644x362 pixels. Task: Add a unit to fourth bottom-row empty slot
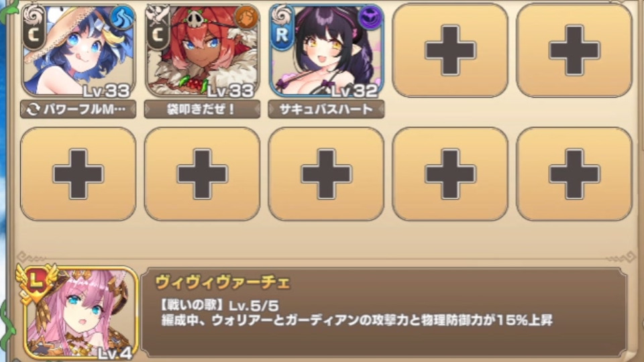[x=450, y=174]
